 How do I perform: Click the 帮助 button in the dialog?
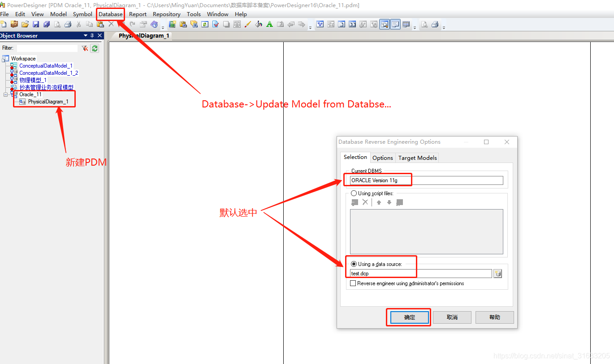495,317
